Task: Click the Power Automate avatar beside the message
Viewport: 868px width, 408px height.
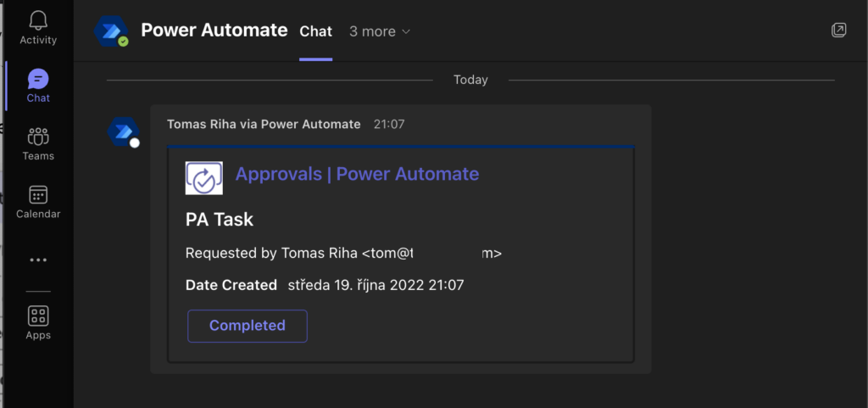Action: [x=123, y=132]
